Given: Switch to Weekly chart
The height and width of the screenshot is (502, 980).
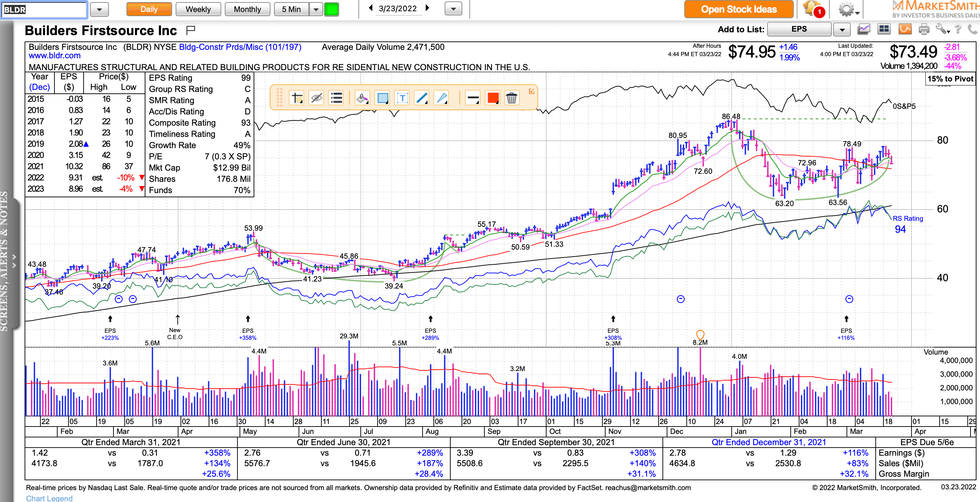Looking at the screenshot, I should point(198,9).
